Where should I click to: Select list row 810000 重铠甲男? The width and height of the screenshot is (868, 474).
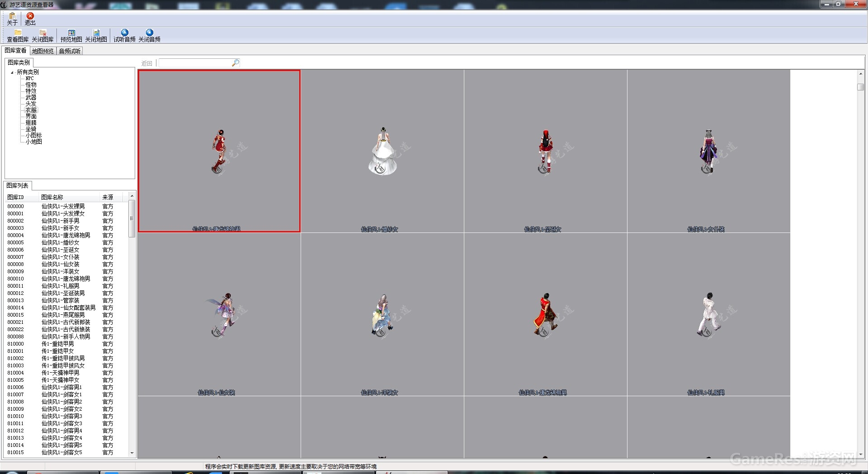pos(66,344)
